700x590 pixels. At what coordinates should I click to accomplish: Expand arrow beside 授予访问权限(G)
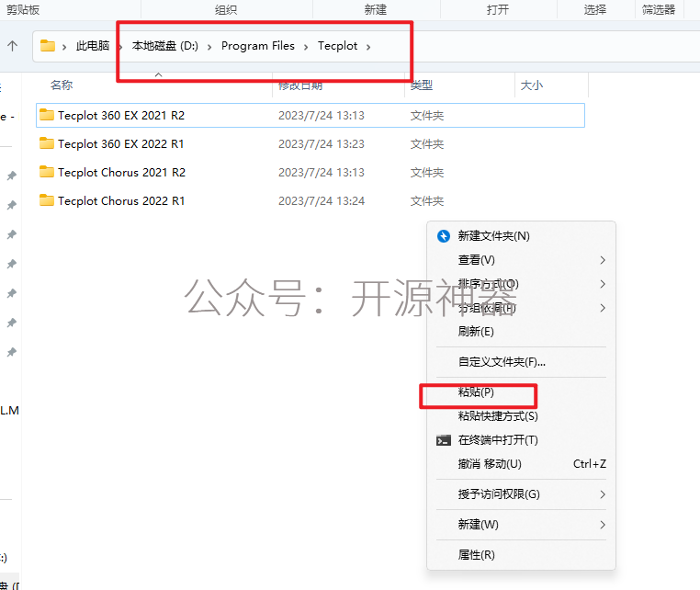click(x=603, y=494)
